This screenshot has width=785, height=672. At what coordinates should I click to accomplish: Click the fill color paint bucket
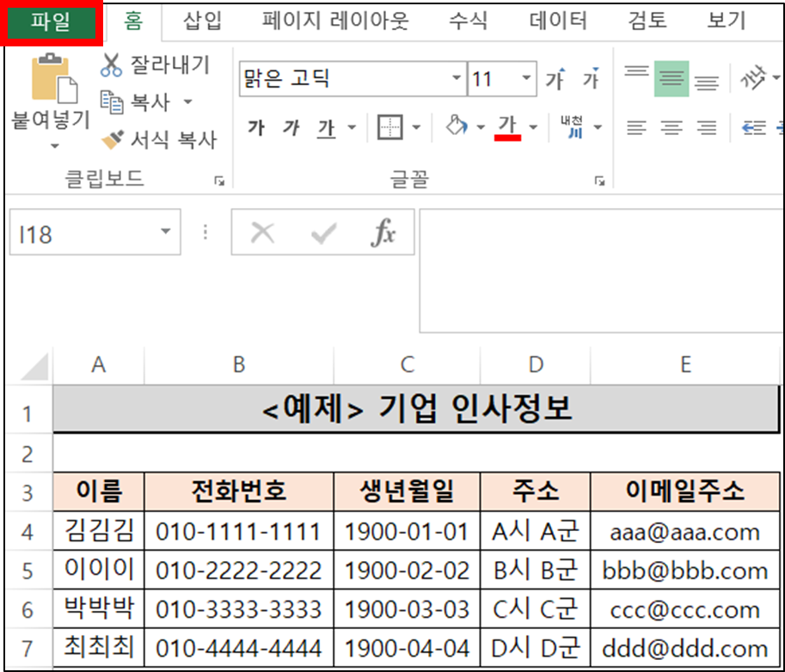click(457, 126)
